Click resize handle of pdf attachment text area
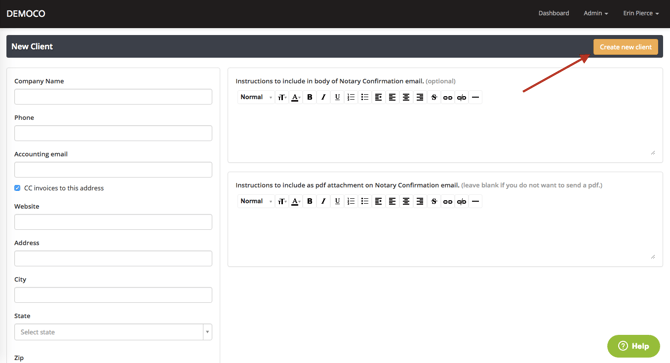670x363 pixels. click(653, 256)
